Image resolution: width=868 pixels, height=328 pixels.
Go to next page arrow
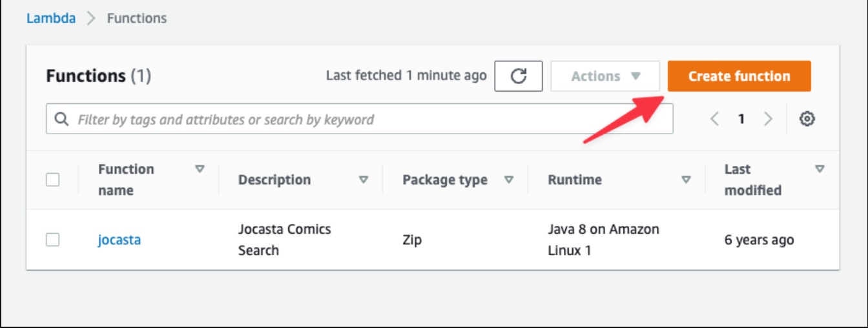(x=768, y=119)
